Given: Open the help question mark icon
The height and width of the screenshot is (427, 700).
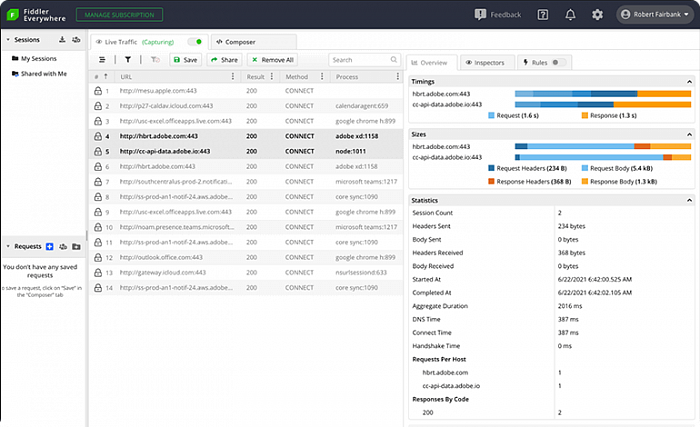Looking at the screenshot, I should (x=543, y=15).
